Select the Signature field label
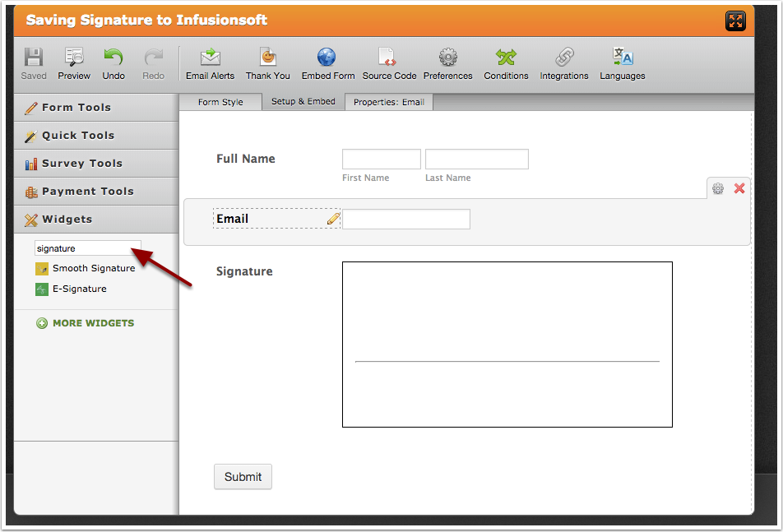 click(244, 271)
